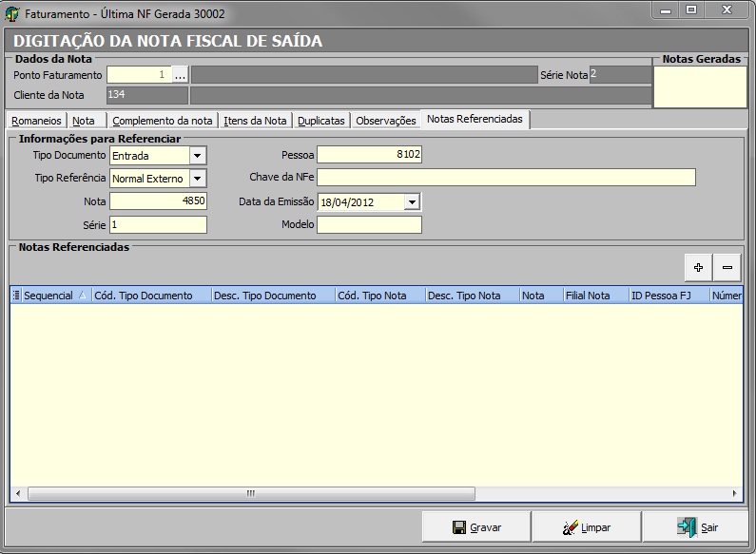Open the Data da Emissão date picker
756x554 pixels.
point(411,201)
